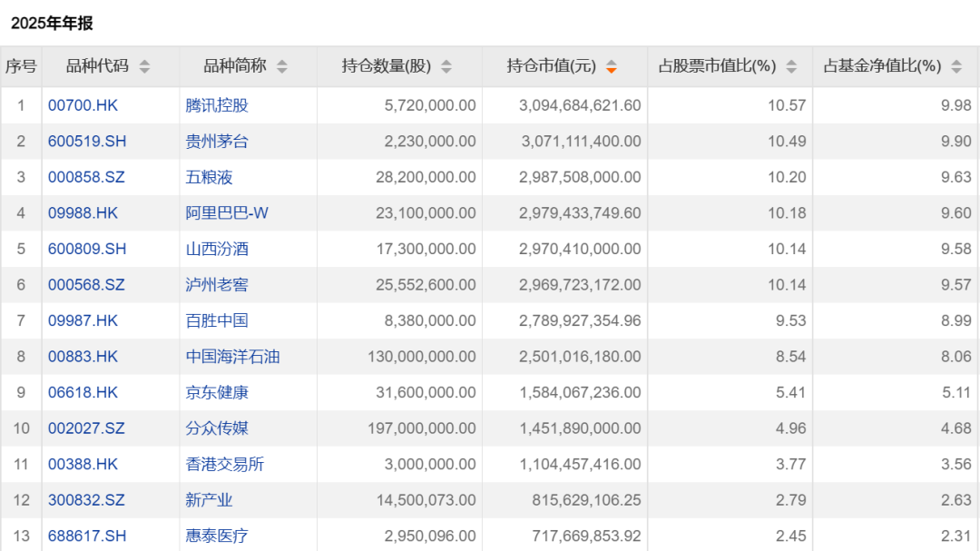Open the 五粮液 stock link

[209, 177]
